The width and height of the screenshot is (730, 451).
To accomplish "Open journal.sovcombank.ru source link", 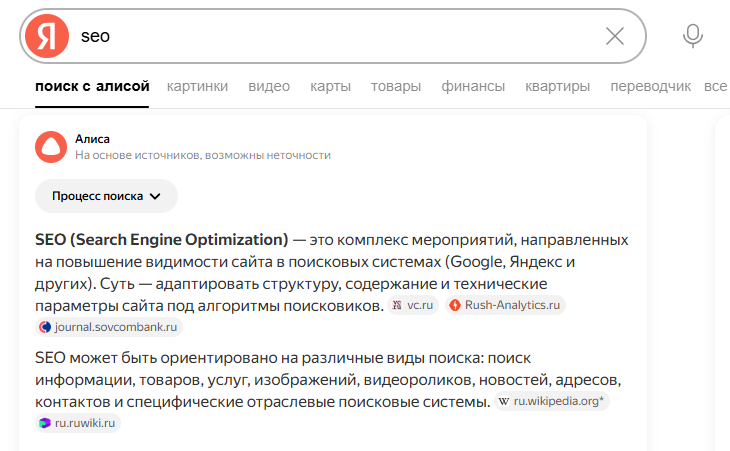I will (109, 327).
